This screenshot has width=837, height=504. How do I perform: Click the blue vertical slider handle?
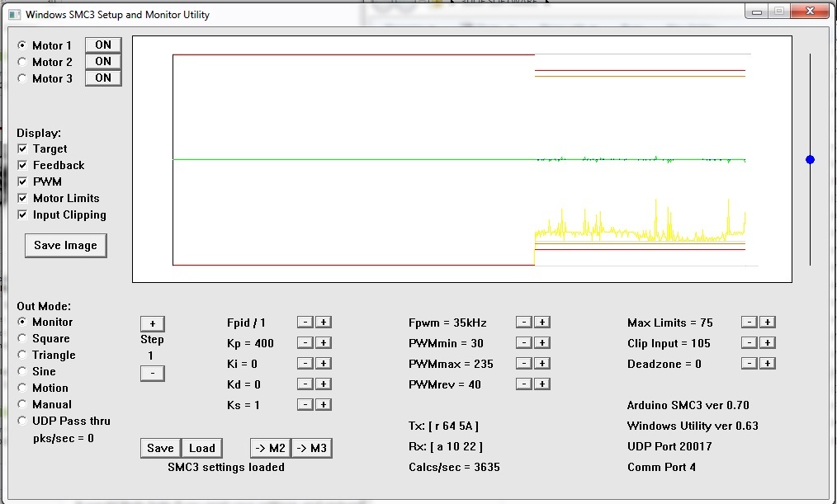pos(811,159)
